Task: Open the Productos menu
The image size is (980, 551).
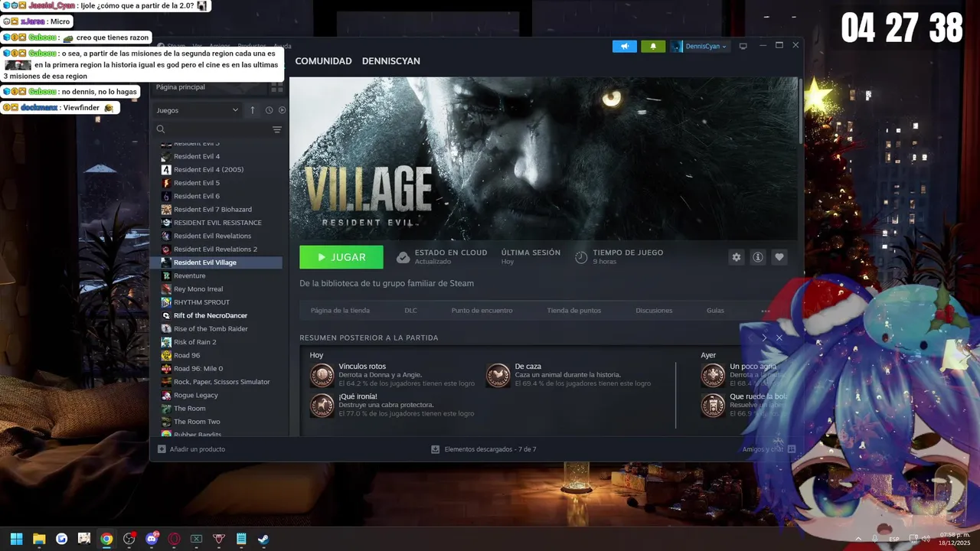Action: [x=252, y=46]
